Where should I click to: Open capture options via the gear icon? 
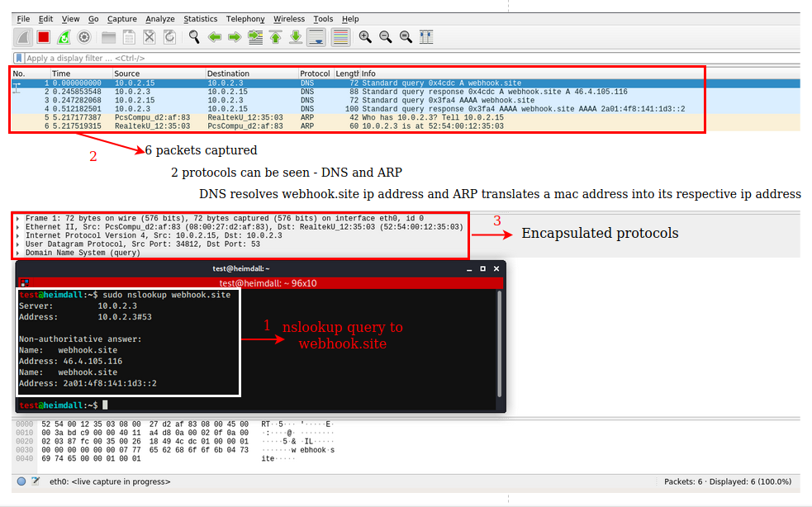pos(83,36)
